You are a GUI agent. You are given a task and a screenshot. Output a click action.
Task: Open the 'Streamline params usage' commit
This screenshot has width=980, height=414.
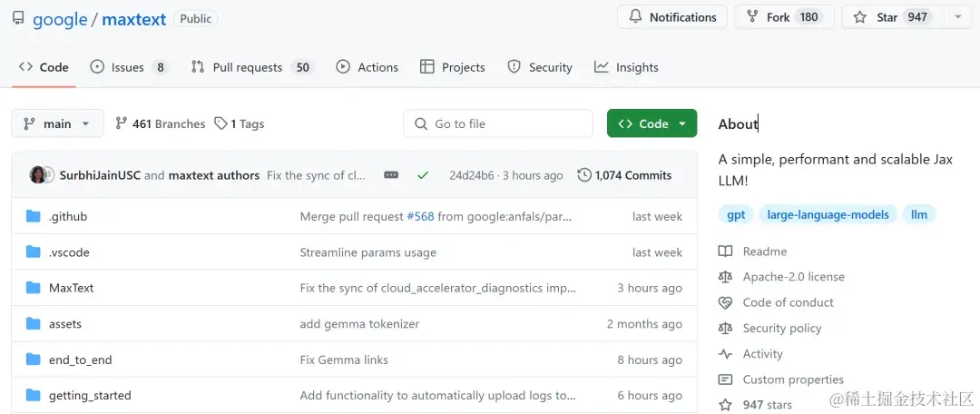click(x=368, y=252)
